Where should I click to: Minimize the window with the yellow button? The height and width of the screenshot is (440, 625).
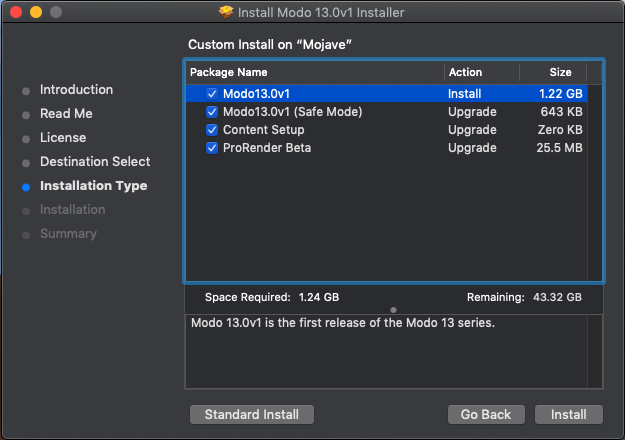pyautogui.click(x=35, y=12)
